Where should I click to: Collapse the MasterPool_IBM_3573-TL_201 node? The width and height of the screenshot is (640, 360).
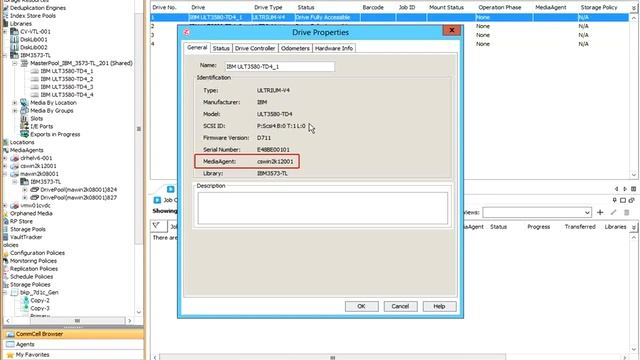(x=15, y=63)
